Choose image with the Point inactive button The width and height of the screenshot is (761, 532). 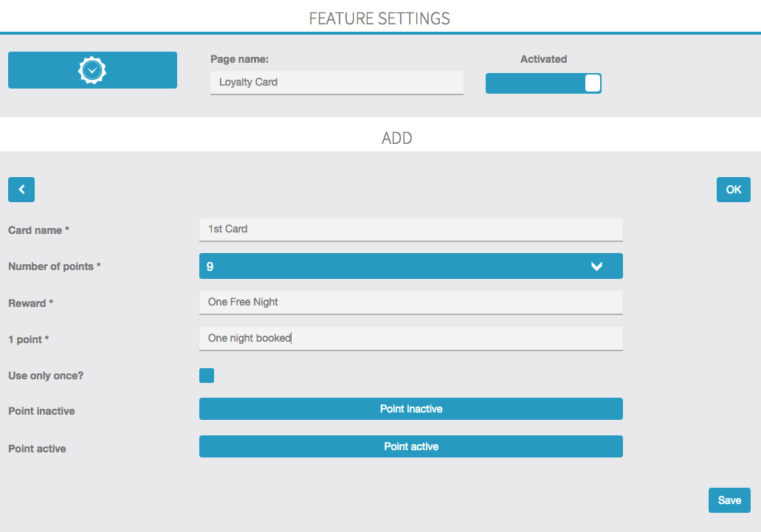[x=410, y=409]
